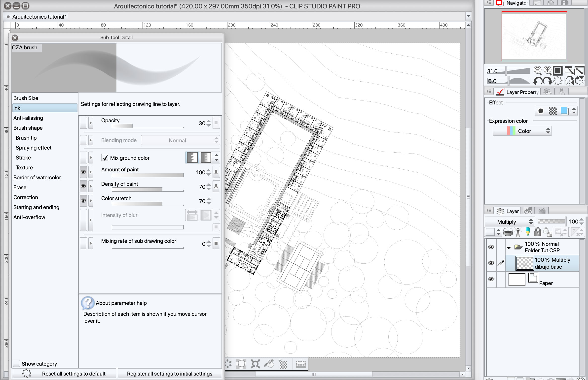Adjust the Density of paint slider
The height and width of the screenshot is (380, 588).
tap(147, 190)
